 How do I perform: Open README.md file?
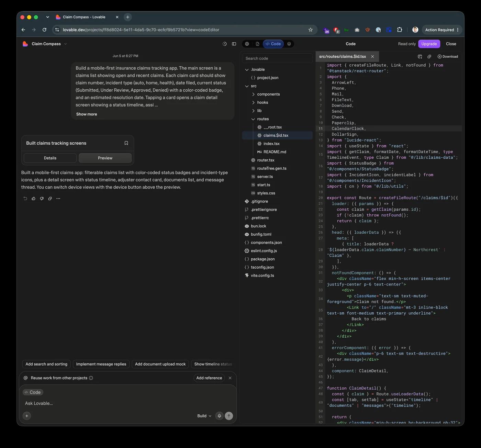point(275,152)
